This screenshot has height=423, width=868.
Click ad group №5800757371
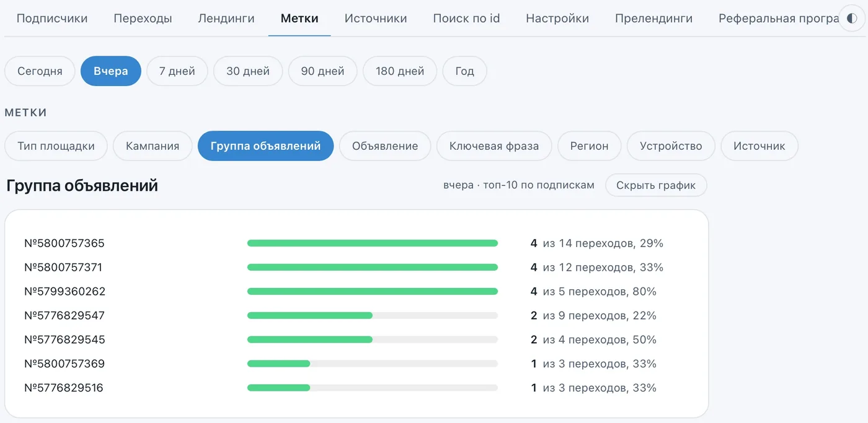coord(63,268)
